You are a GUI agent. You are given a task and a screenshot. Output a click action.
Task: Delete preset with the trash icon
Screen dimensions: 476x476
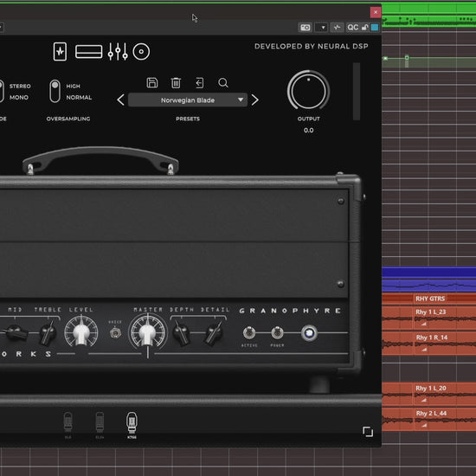click(x=176, y=82)
